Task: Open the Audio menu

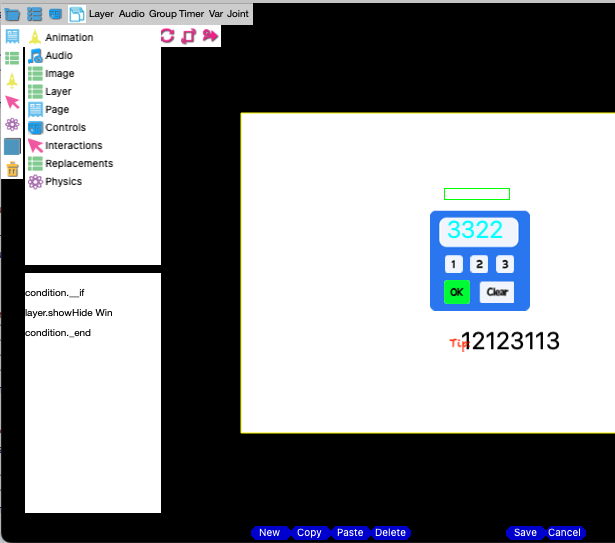Action: tap(131, 14)
